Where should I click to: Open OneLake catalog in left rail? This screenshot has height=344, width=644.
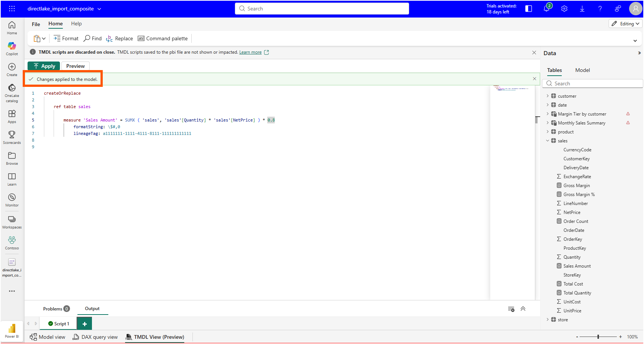click(x=12, y=92)
